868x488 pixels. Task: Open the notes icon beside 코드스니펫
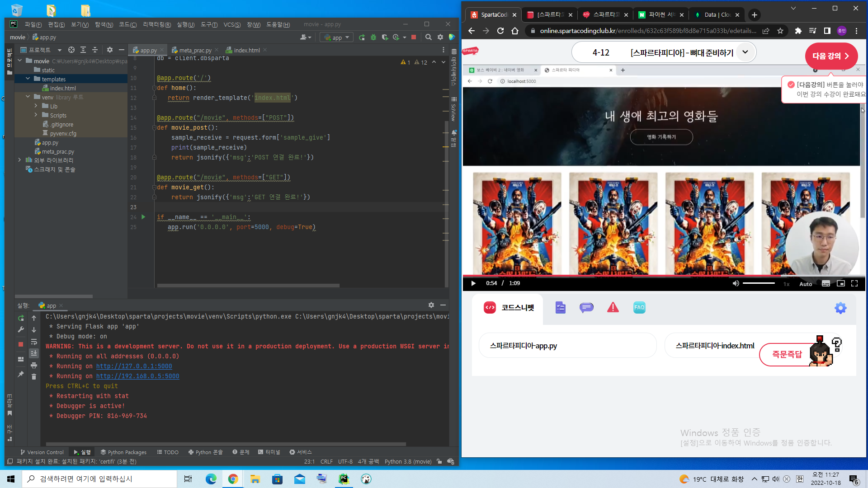tap(561, 308)
